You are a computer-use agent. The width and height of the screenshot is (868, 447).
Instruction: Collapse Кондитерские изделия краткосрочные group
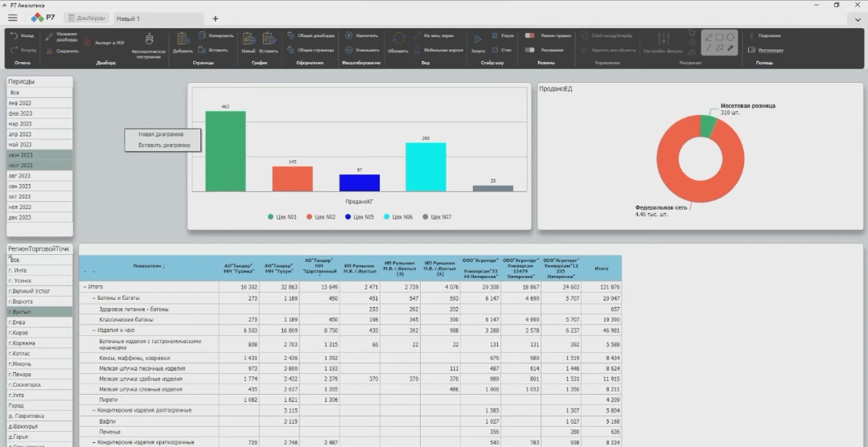[x=94, y=442]
